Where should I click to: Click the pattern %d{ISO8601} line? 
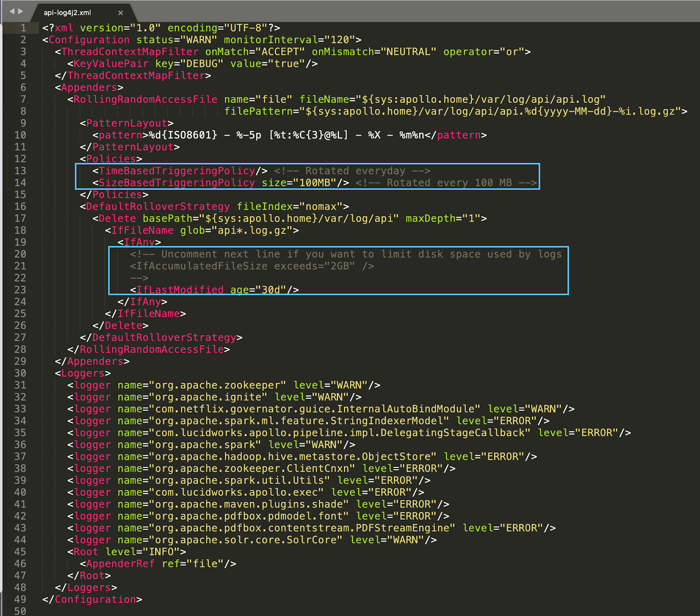tap(290, 135)
